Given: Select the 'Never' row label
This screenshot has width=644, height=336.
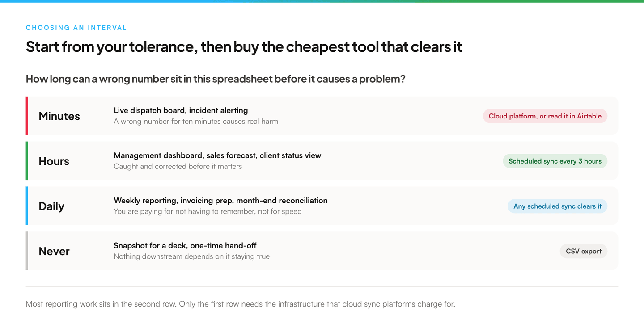Looking at the screenshot, I should point(54,251).
